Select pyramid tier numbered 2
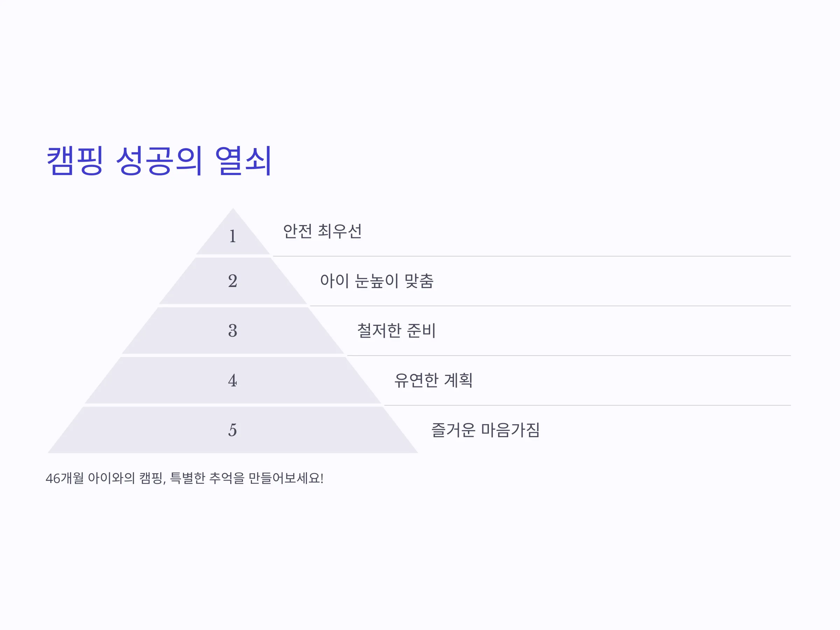 click(x=233, y=281)
